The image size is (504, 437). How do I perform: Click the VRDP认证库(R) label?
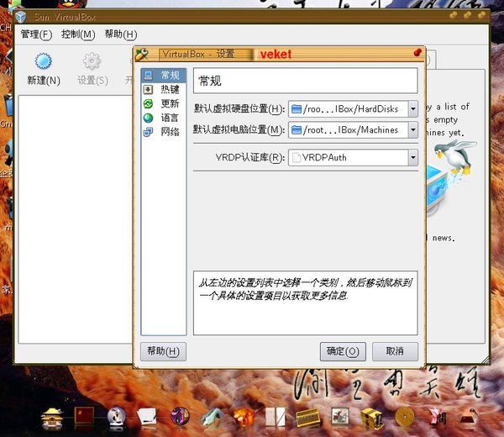(x=250, y=157)
